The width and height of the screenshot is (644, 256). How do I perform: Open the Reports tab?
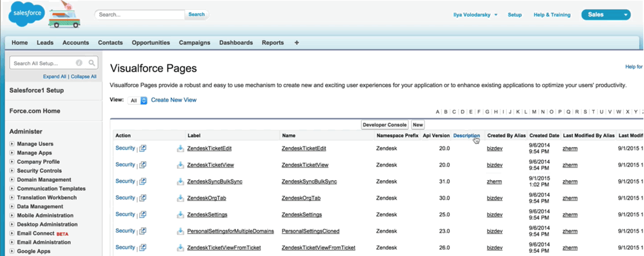click(x=272, y=42)
